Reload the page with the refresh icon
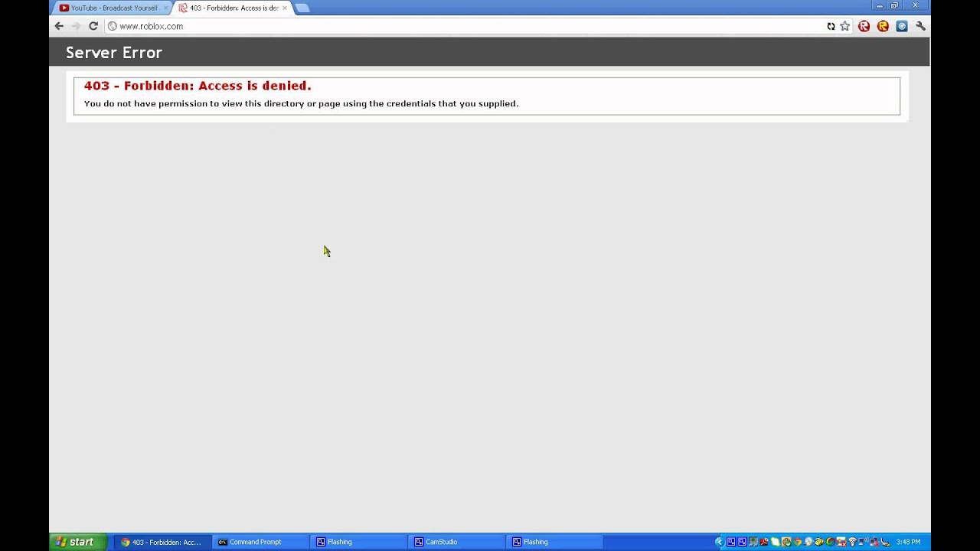 93,26
